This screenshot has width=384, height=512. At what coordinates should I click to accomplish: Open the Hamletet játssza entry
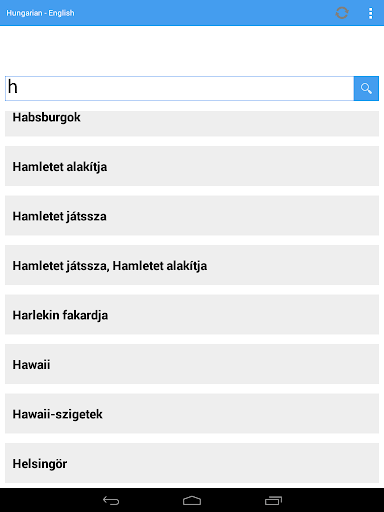tap(192, 215)
